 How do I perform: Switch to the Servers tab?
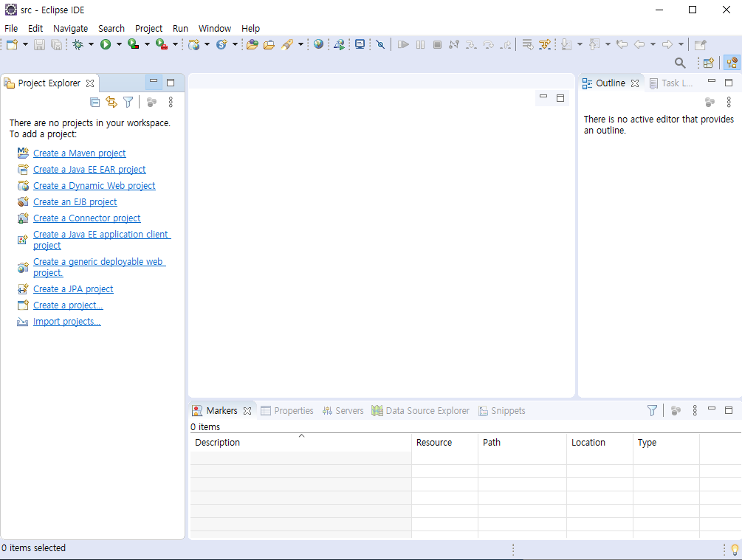point(343,410)
